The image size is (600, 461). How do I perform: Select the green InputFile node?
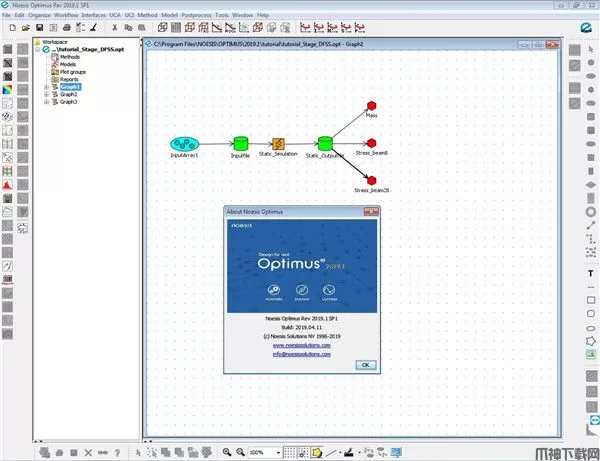click(240, 144)
